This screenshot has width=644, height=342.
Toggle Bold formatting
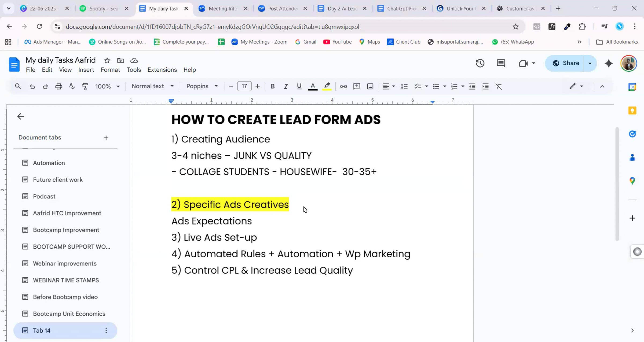272,86
